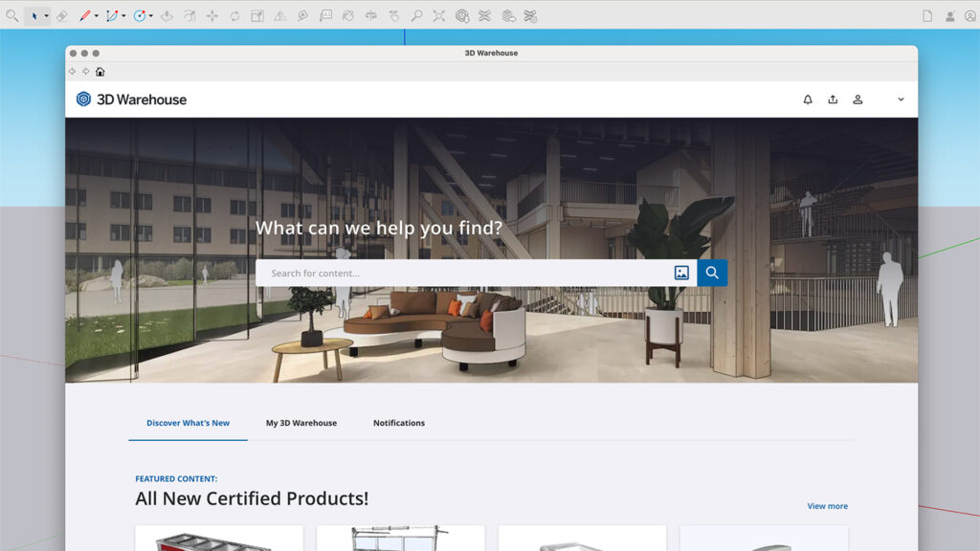This screenshot has height=551, width=980.
Task: Open the first featured product thumbnail with red counter
Action: pos(219,539)
